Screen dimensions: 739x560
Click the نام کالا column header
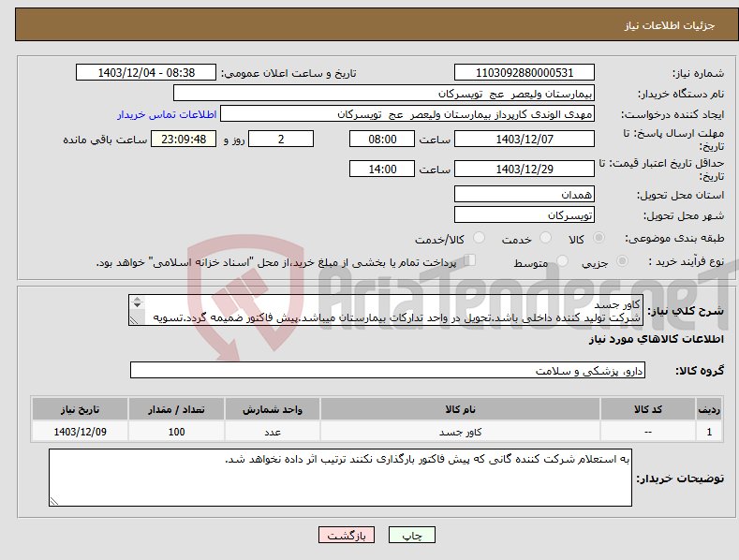[460, 409]
